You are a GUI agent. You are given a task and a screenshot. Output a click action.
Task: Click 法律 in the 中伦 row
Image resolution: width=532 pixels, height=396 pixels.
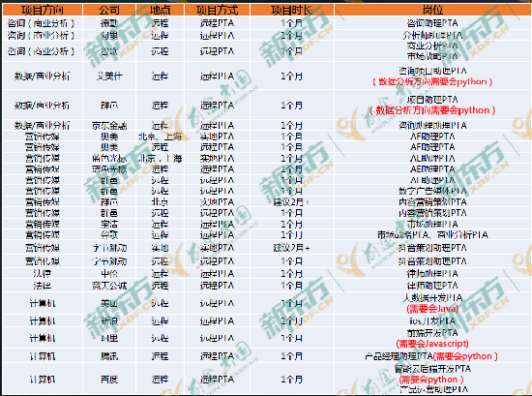[x=42, y=274]
